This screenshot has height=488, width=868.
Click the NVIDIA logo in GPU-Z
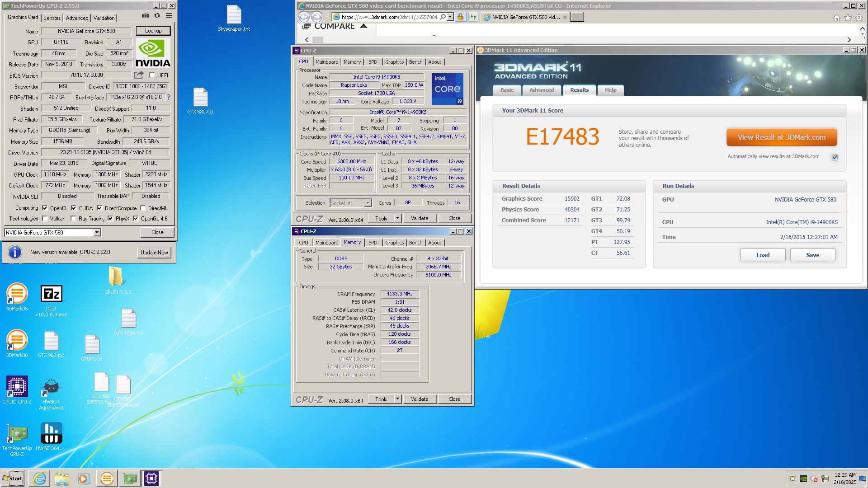click(153, 53)
